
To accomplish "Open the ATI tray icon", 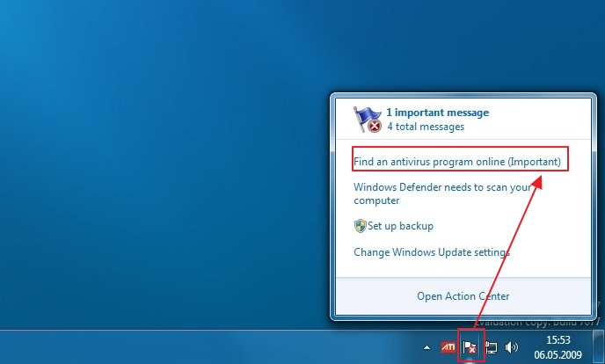I will 448,347.
